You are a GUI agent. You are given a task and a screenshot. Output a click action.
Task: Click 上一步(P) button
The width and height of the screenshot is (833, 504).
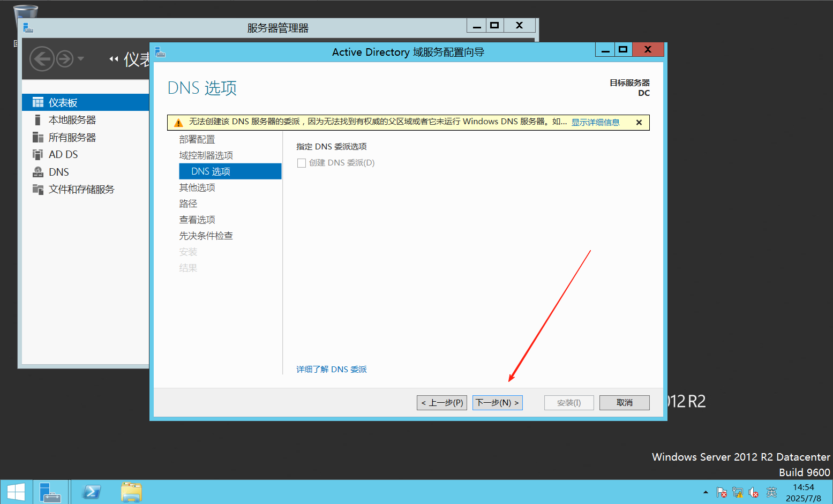click(x=442, y=403)
